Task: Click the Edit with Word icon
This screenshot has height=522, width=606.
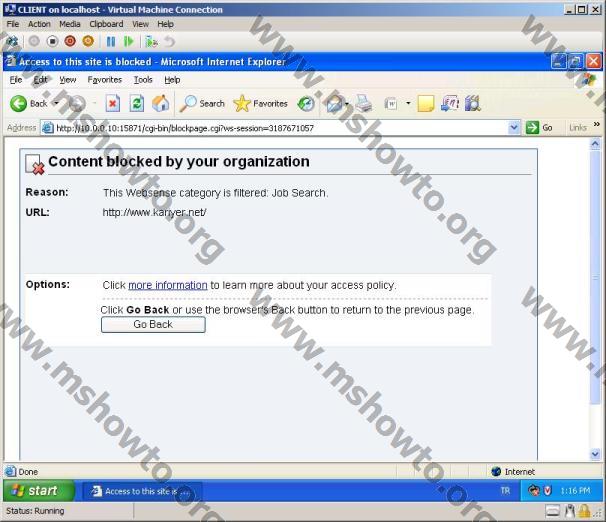Action: tap(391, 104)
